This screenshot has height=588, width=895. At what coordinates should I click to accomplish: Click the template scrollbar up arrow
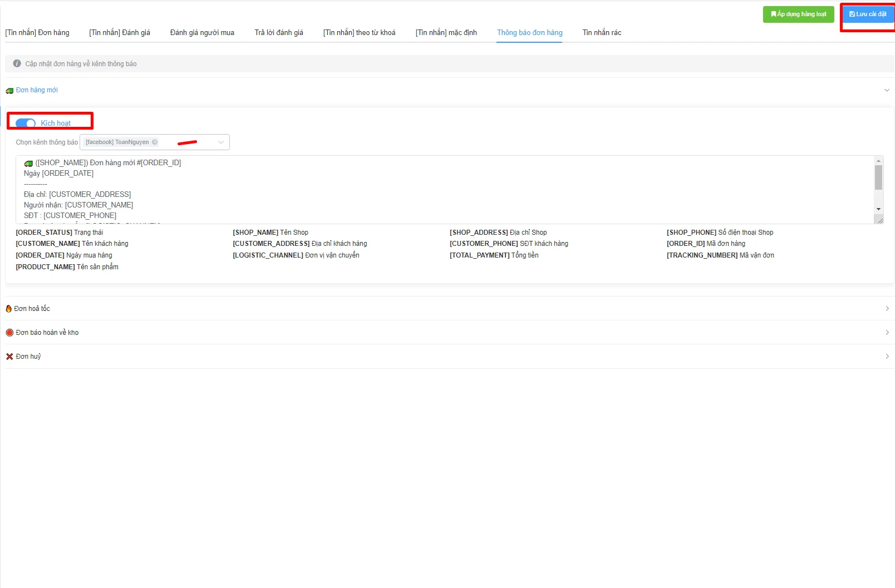point(879,161)
